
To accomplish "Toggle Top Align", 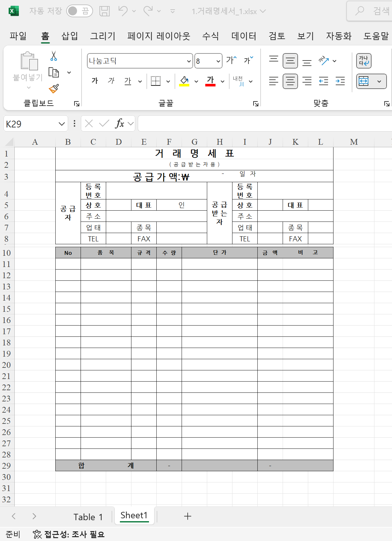I will point(274,60).
